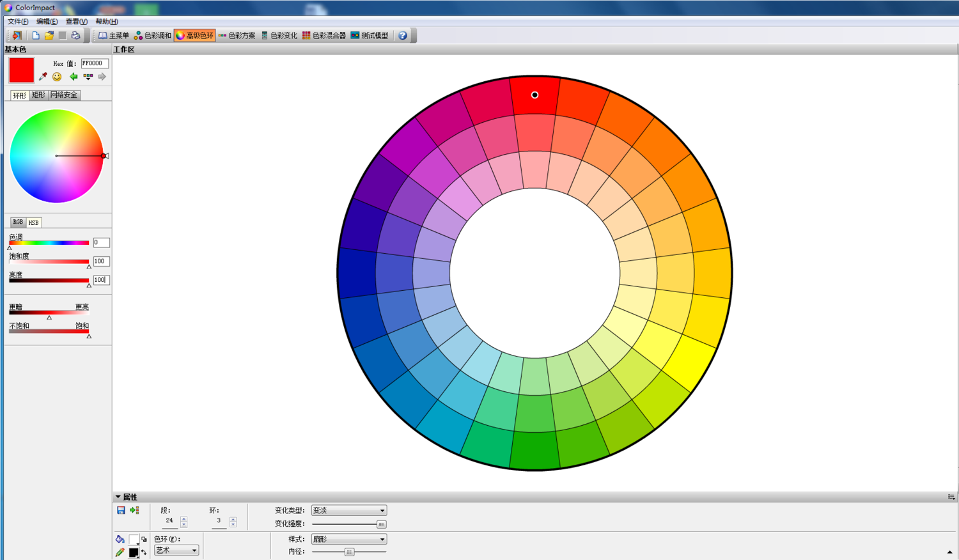959x560 pixels.
Task: Select the RGB tab
Action: [x=18, y=222]
